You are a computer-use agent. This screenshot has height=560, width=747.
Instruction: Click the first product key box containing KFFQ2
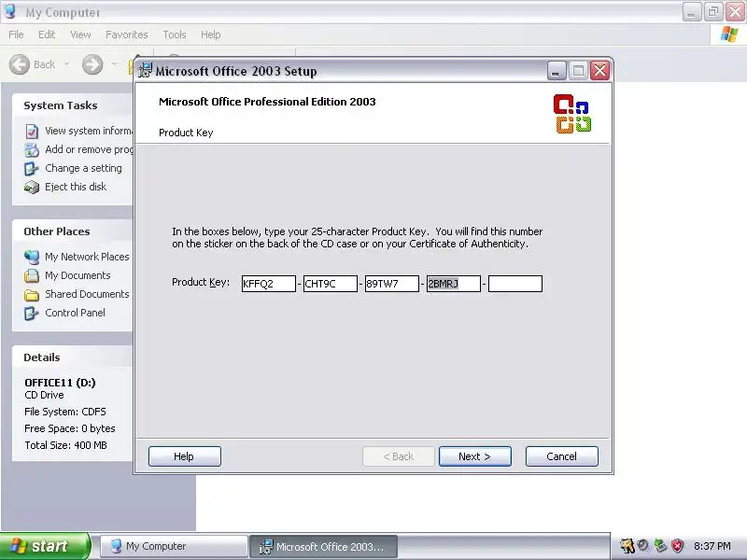tap(268, 284)
